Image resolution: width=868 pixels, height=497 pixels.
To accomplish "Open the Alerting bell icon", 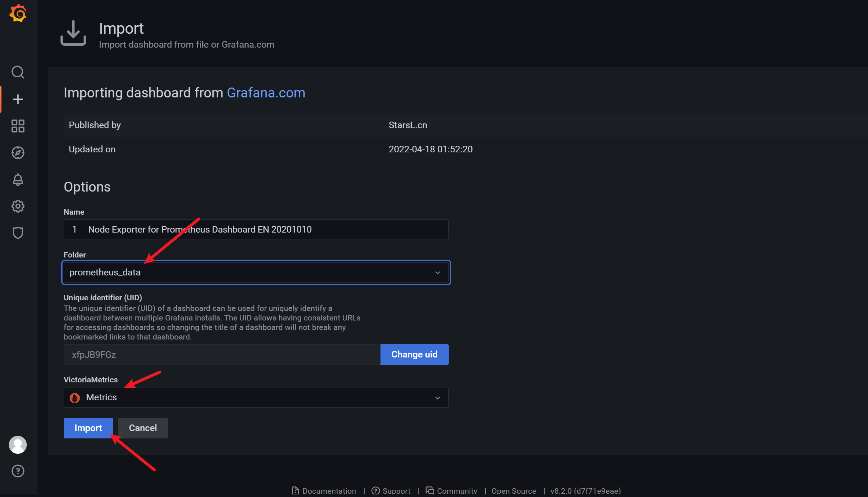I will 18,179.
